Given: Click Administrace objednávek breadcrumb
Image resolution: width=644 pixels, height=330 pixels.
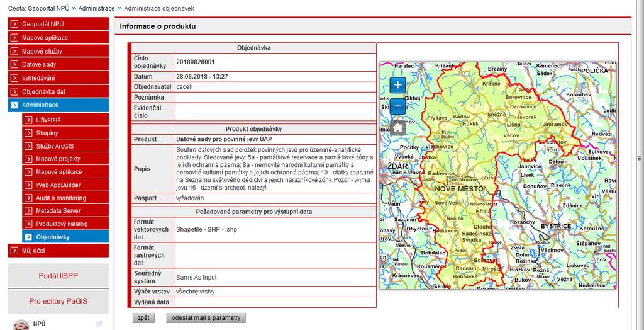Looking at the screenshot, I should tap(159, 8).
